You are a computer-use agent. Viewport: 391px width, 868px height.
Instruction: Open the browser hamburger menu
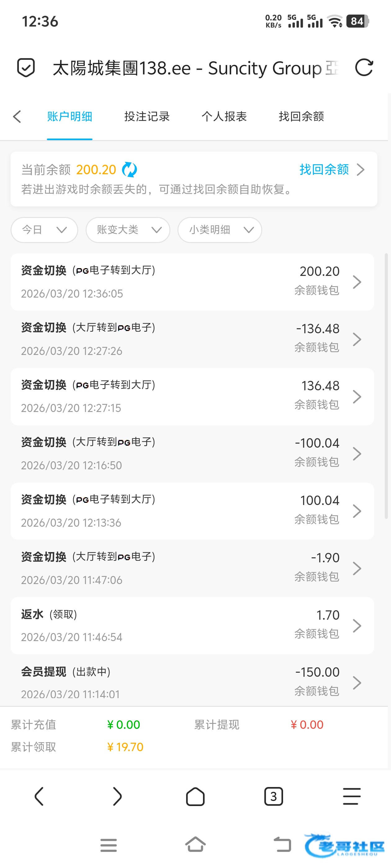tap(352, 797)
